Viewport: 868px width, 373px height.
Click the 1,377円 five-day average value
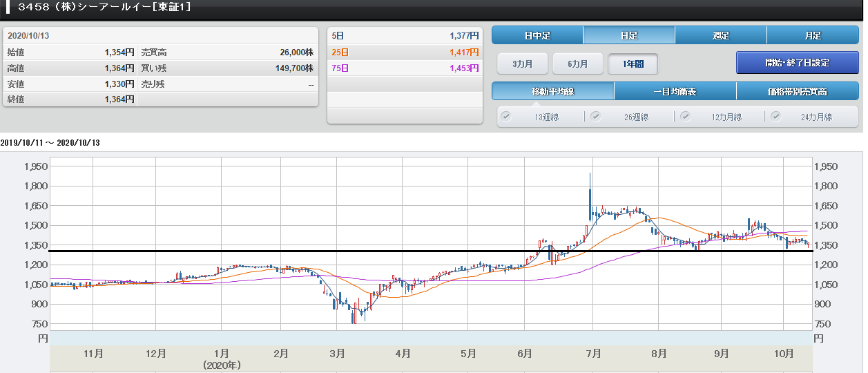(463, 36)
